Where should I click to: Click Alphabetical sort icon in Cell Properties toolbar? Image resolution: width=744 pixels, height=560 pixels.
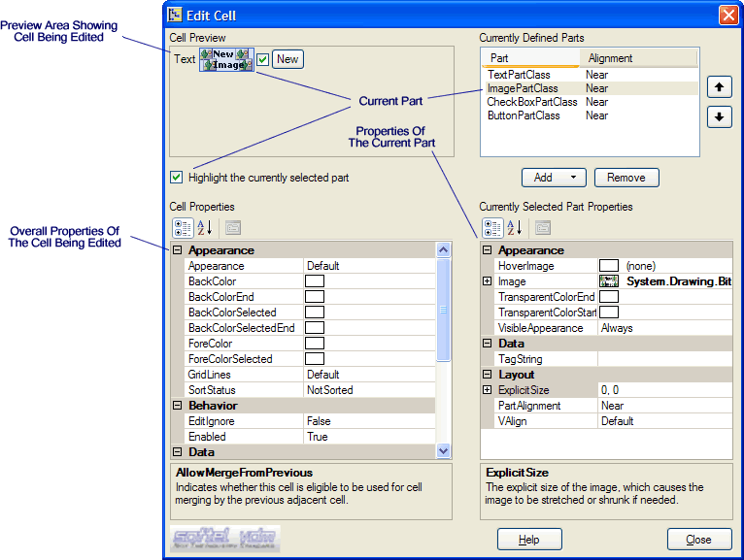point(206,228)
